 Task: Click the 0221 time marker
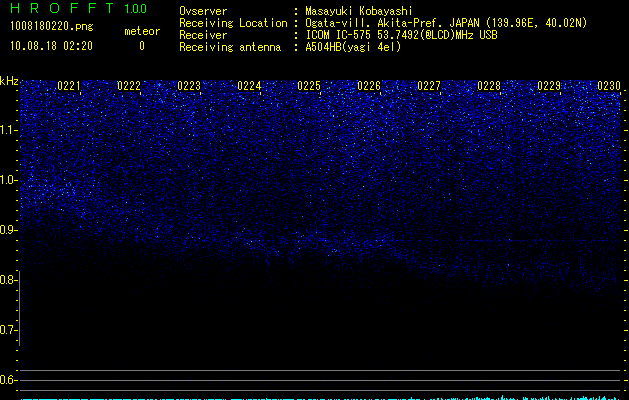click(x=69, y=86)
